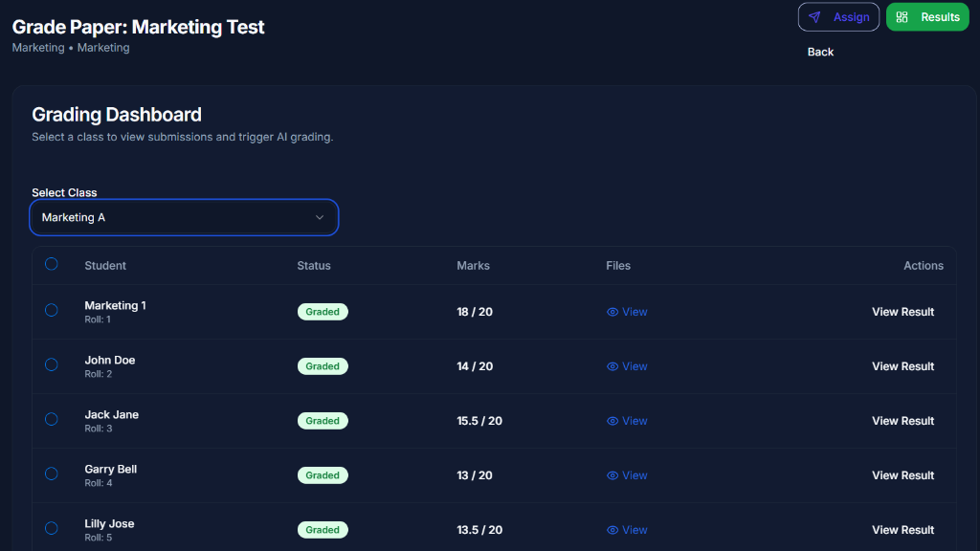Go Back using the Back link
Viewport: 980px width, 551px height.
(820, 52)
